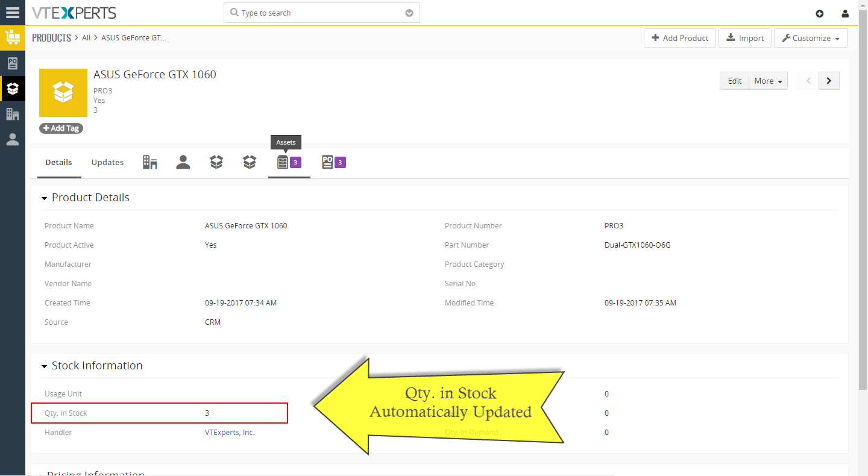
Task: Open the Purchase Order related tab
Action: click(x=333, y=162)
